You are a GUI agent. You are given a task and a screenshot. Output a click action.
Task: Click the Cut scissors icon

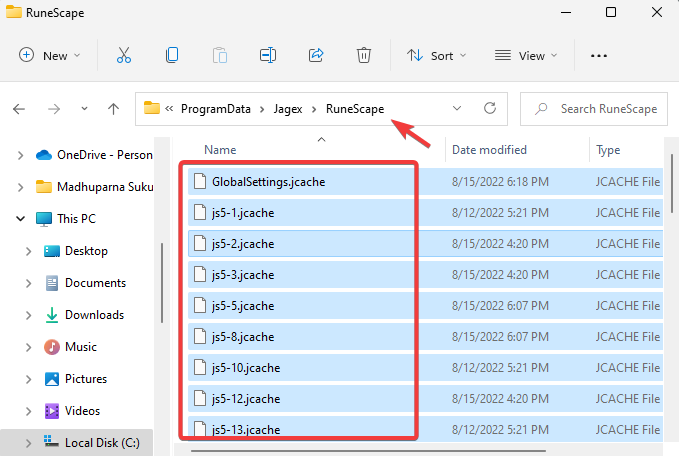(124, 55)
